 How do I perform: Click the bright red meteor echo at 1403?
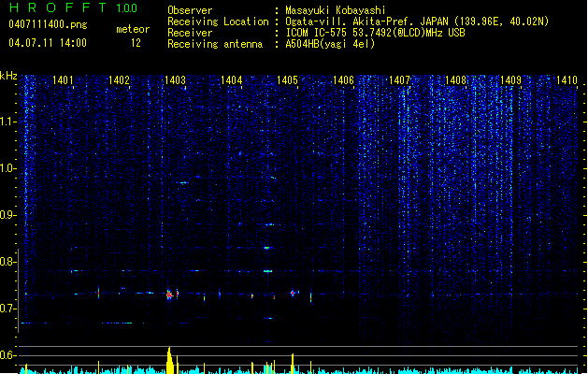(169, 295)
